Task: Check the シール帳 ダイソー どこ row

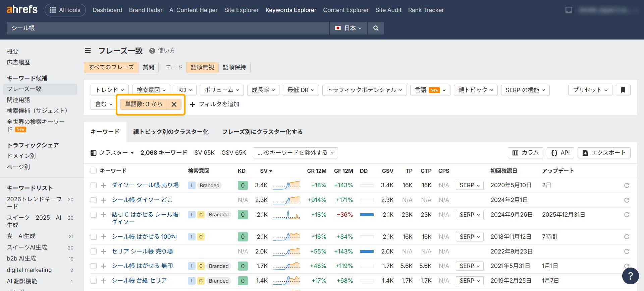Action: coord(94,200)
